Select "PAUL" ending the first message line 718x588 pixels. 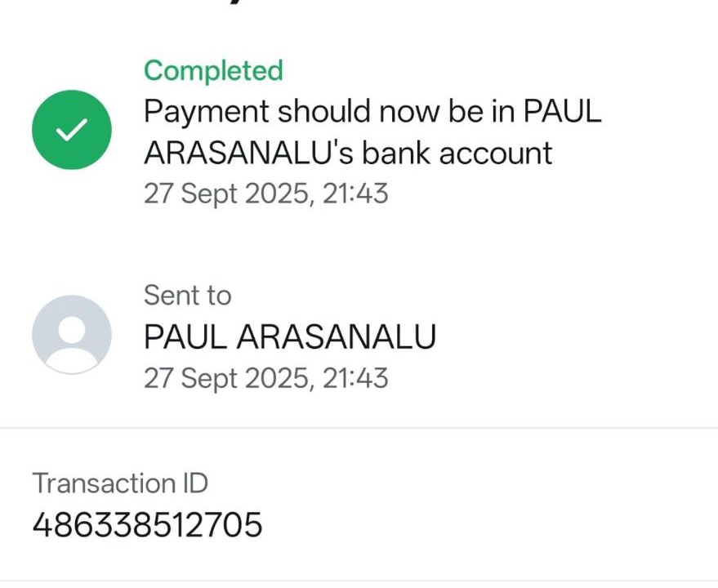coord(562,112)
